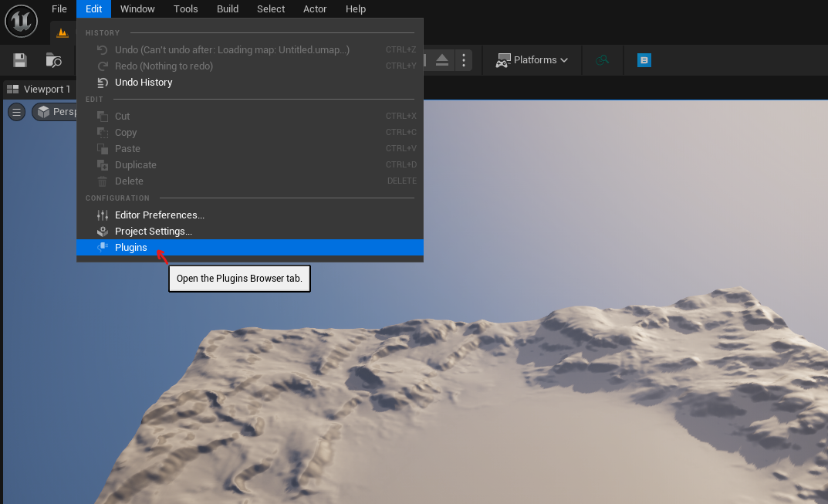Open play options three-dot menu
The image size is (828, 504).
(x=463, y=60)
